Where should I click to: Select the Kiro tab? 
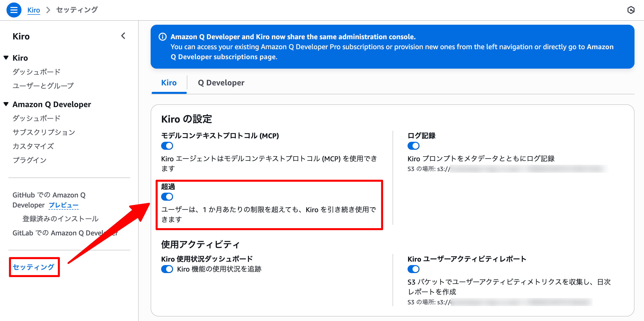pos(169,83)
